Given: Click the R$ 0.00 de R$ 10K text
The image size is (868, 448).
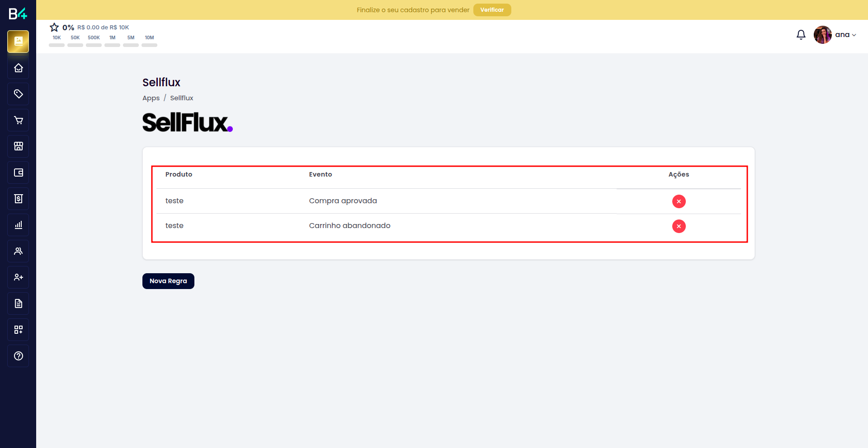Looking at the screenshot, I should (103, 28).
